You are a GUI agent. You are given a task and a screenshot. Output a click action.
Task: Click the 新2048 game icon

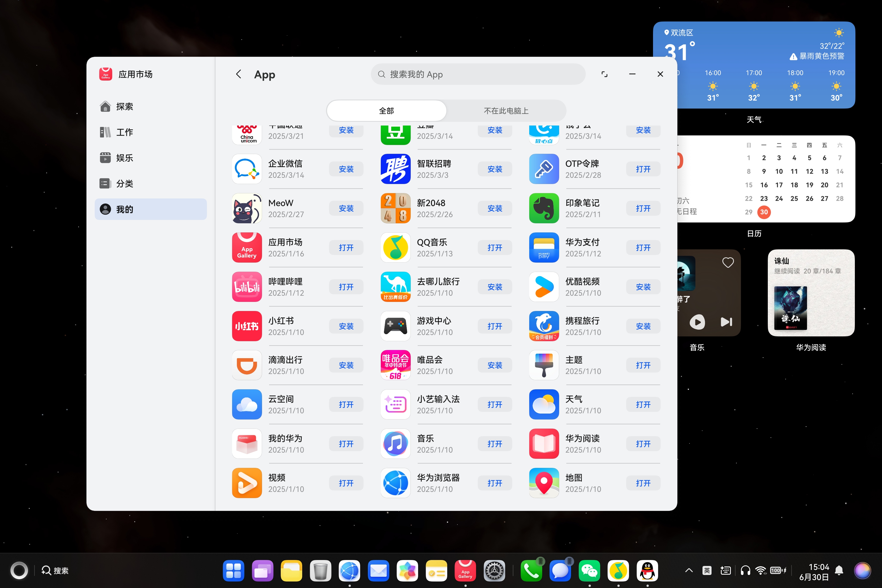(395, 208)
